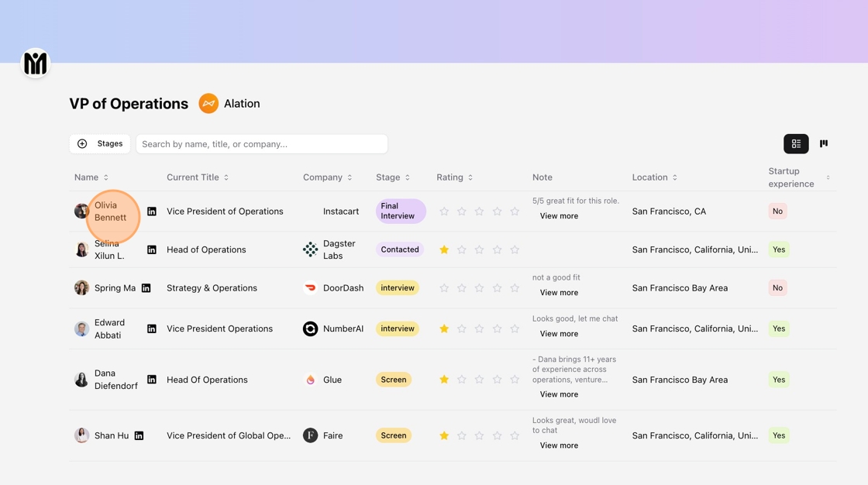Open Selina's Contacted stage badge

400,249
